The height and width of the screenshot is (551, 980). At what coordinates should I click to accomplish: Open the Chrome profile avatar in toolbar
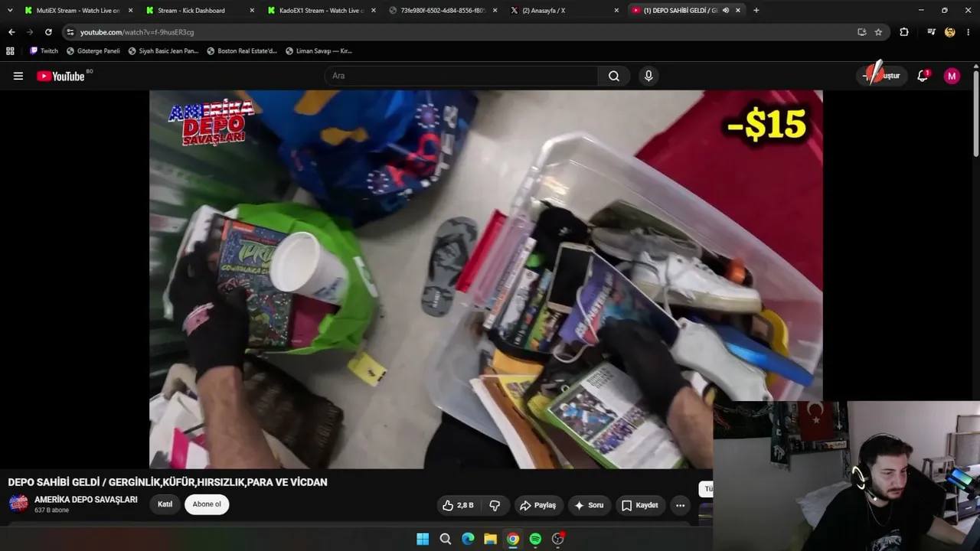[x=950, y=32]
